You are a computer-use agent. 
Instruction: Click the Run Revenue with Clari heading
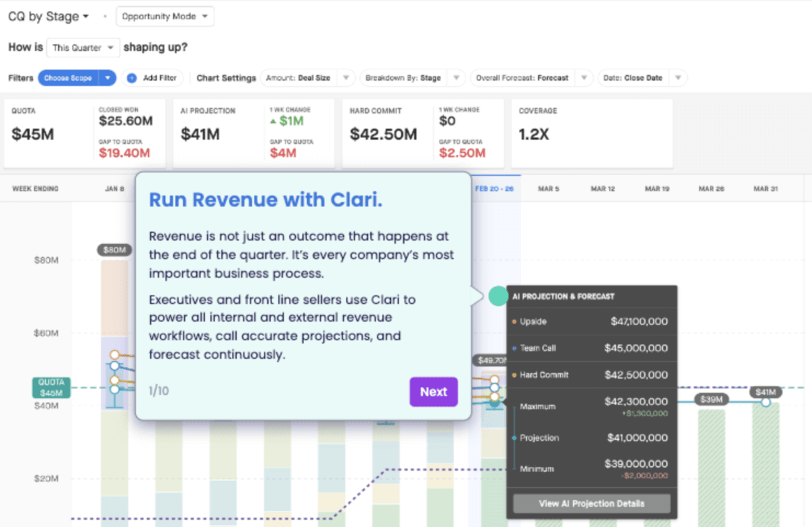[x=265, y=200]
